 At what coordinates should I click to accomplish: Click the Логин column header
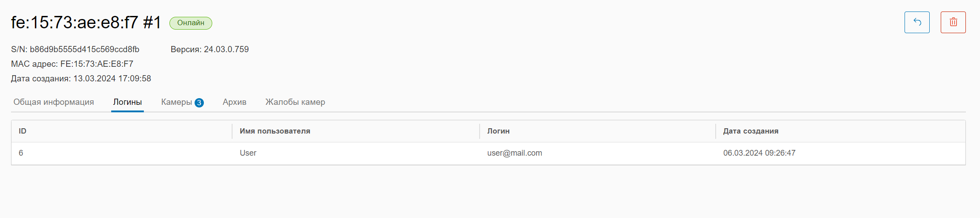click(x=498, y=131)
